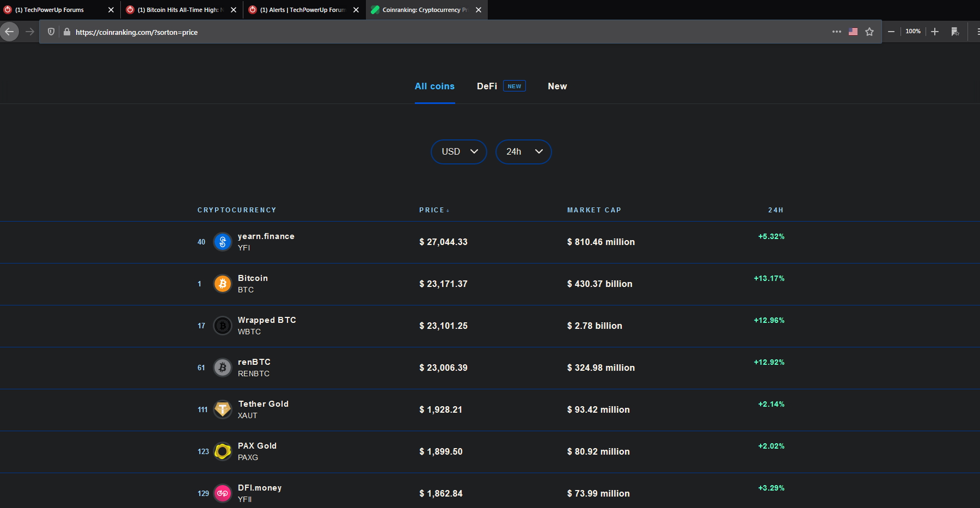This screenshot has height=508, width=980.
Task: Click the +12.92% renBTC change
Action: tap(769, 362)
